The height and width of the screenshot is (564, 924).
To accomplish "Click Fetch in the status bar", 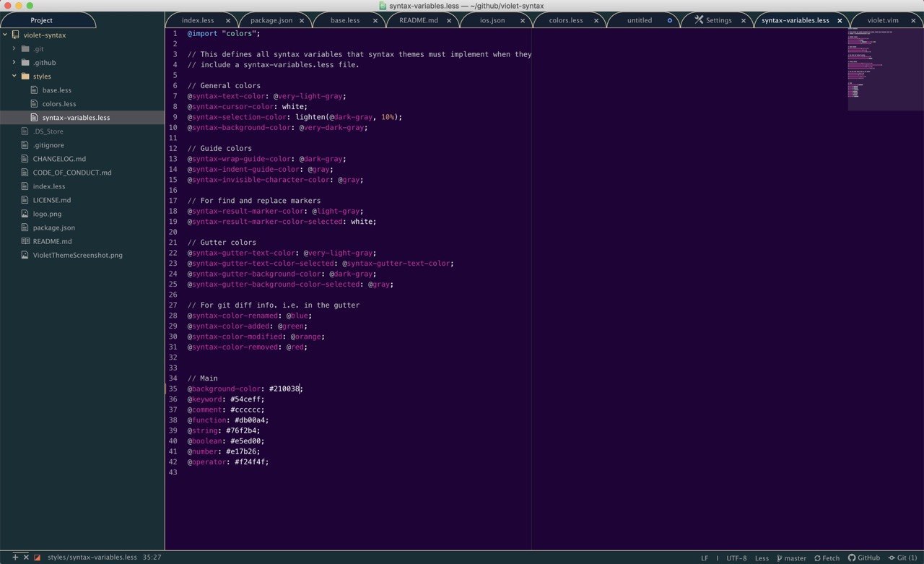I will [x=827, y=558].
